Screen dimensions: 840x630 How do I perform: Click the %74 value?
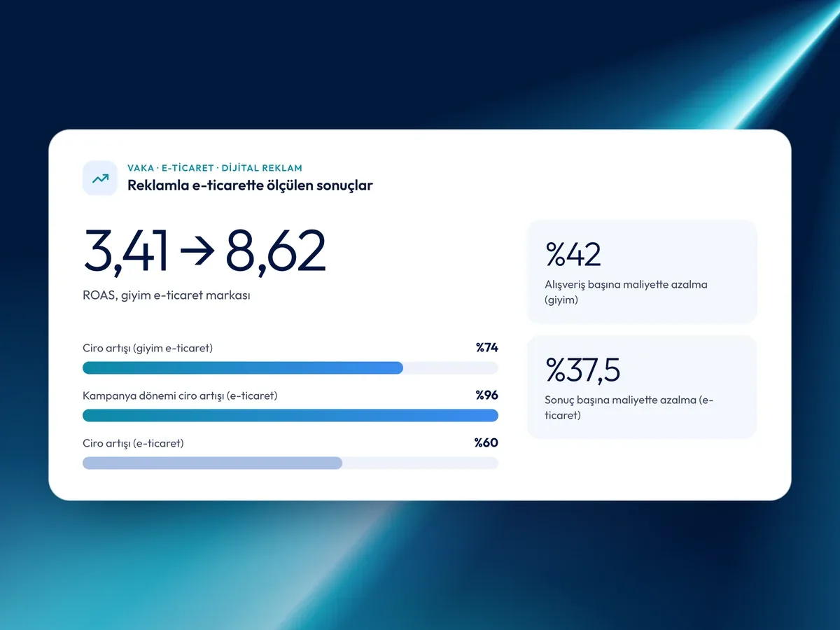click(486, 347)
